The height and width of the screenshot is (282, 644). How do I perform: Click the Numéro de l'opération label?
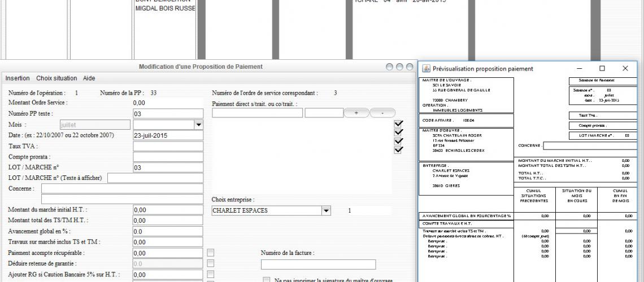pyautogui.click(x=37, y=93)
